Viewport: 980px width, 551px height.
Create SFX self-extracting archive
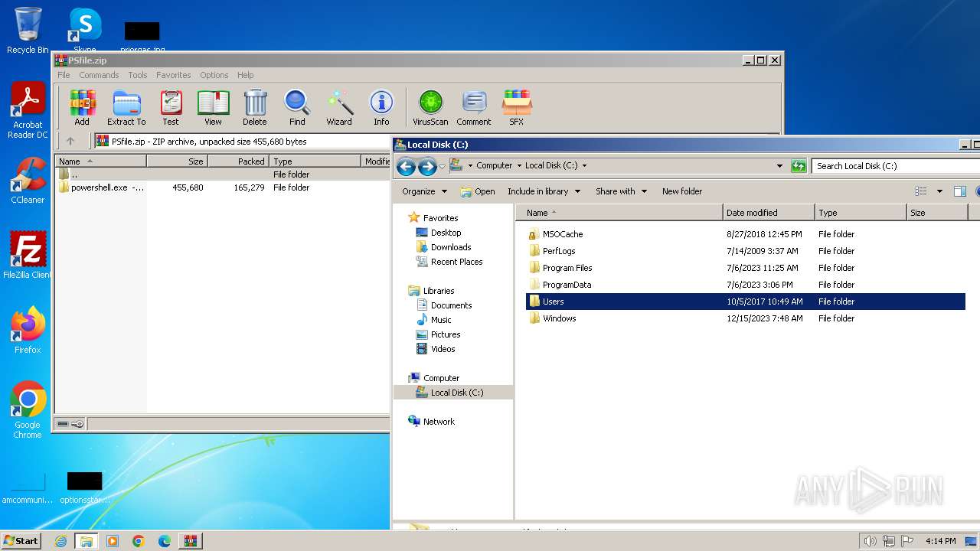pos(517,107)
